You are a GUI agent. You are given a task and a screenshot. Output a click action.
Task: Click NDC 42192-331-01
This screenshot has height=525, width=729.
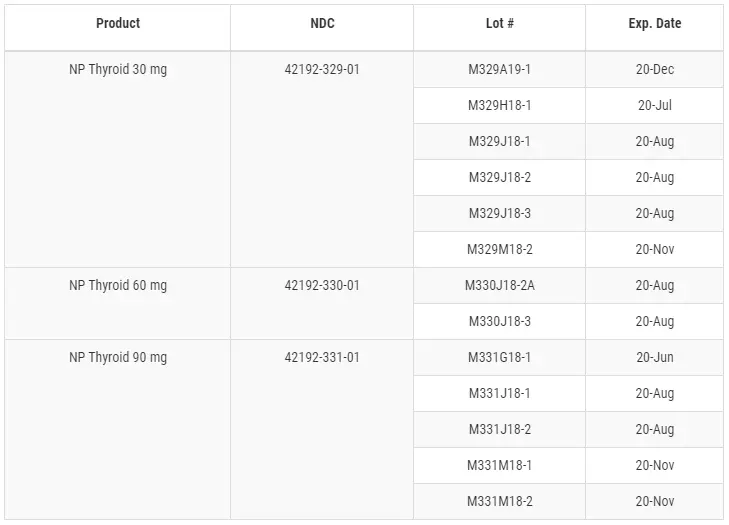(322, 358)
